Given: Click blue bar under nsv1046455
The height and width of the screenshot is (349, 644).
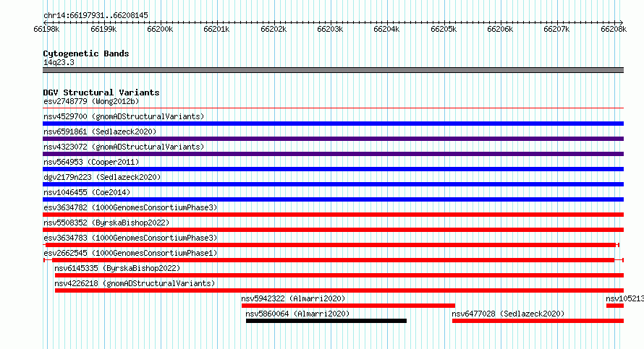Looking at the screenshot, I should point(333,199).
